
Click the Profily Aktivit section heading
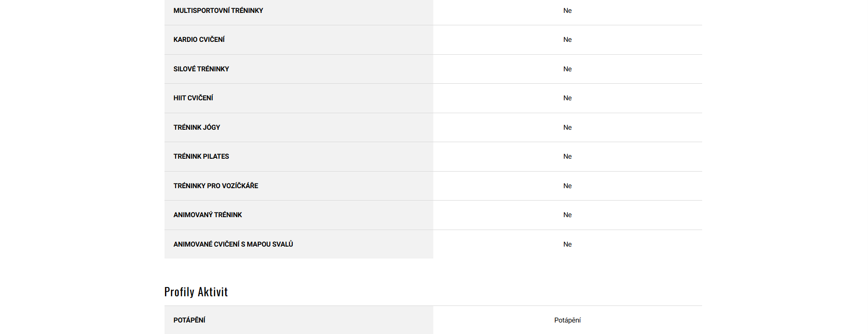click(196, 292)
